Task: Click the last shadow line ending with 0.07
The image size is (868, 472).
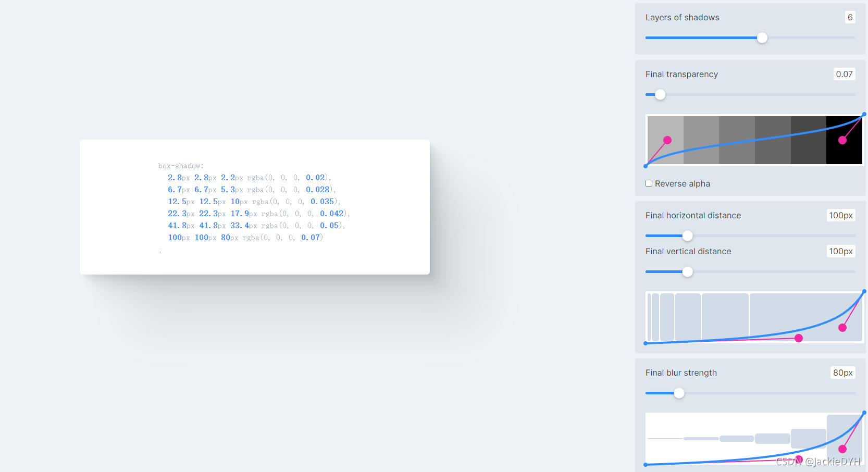Action: 245,238
